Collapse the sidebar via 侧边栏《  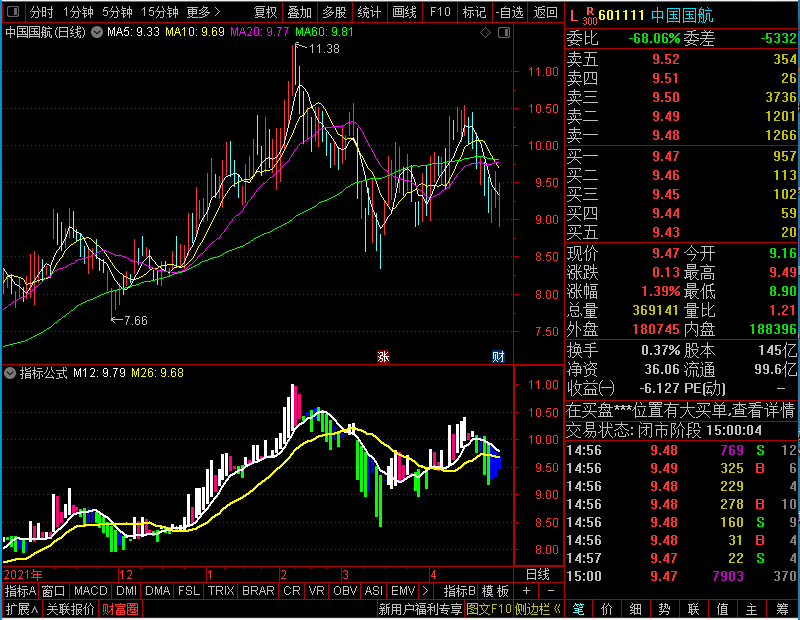click(538, 609)
